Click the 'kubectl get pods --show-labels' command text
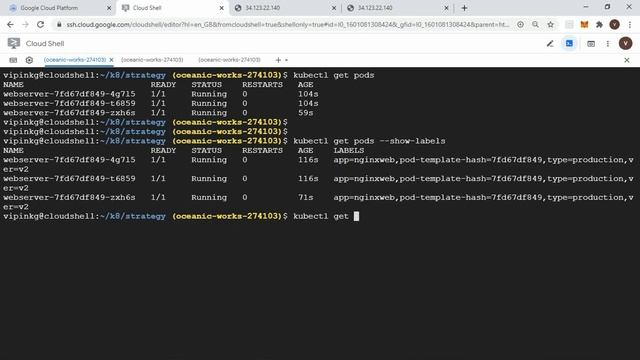 369,141
